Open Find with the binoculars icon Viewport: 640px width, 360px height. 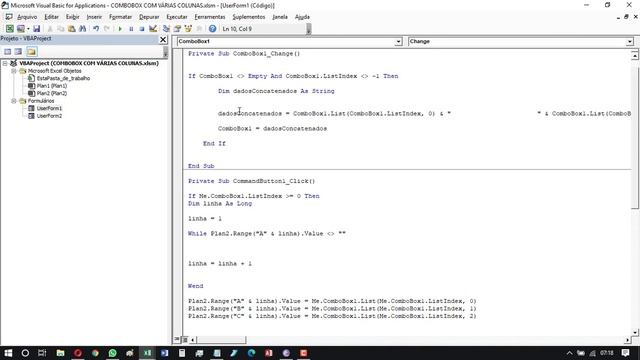(82, 29)
